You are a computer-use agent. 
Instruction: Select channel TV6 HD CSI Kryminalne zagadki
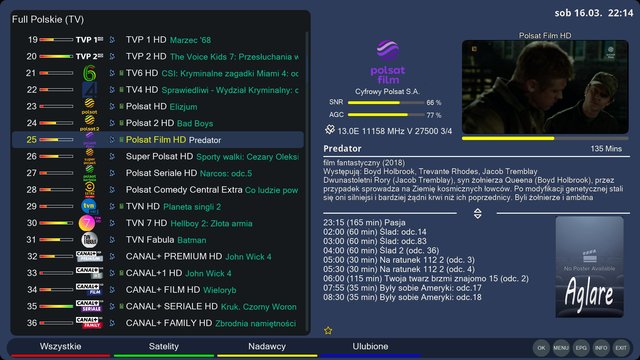158,73
